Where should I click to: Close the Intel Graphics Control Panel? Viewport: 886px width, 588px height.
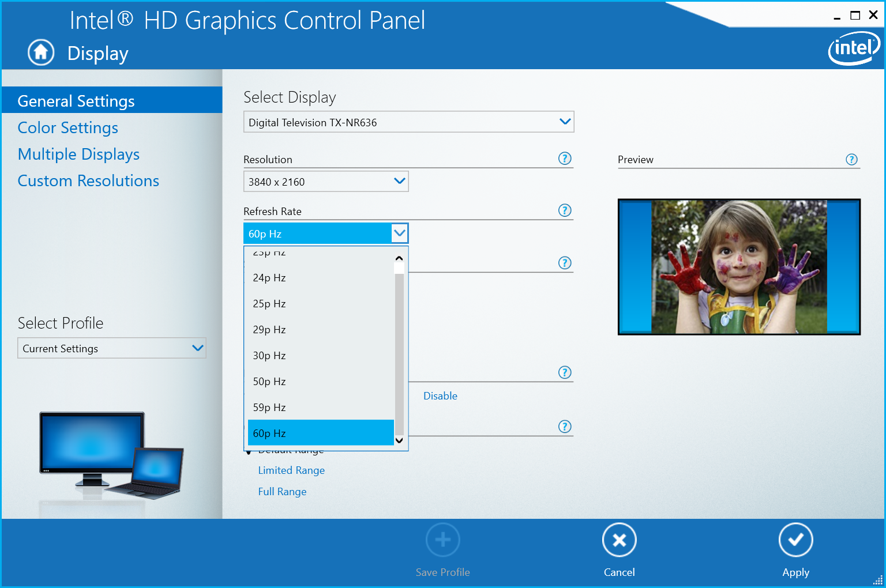click(873, 16)
